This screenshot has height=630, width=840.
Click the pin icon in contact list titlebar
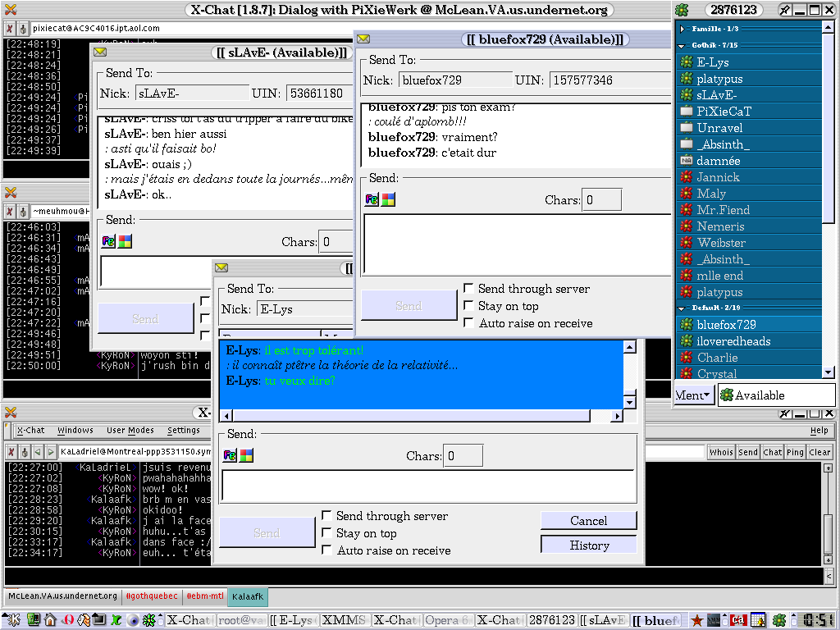784,10
